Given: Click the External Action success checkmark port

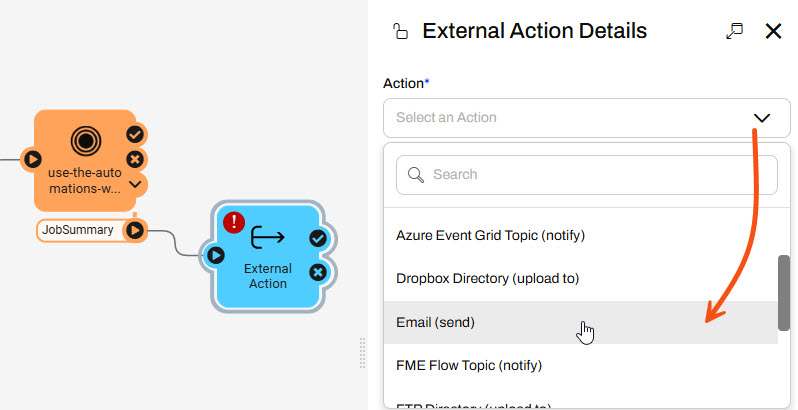Looking at the screenshot, I should (x=318, y=238).
